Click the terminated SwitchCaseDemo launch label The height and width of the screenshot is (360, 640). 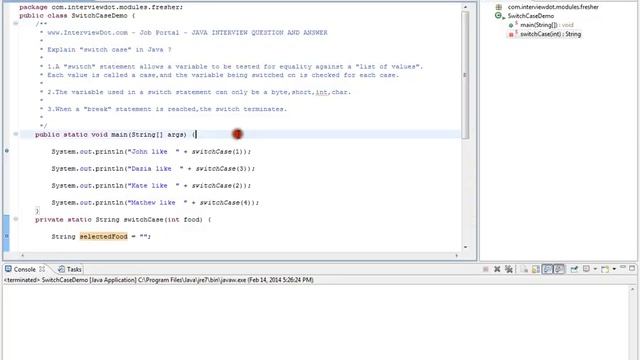[158, 280]
